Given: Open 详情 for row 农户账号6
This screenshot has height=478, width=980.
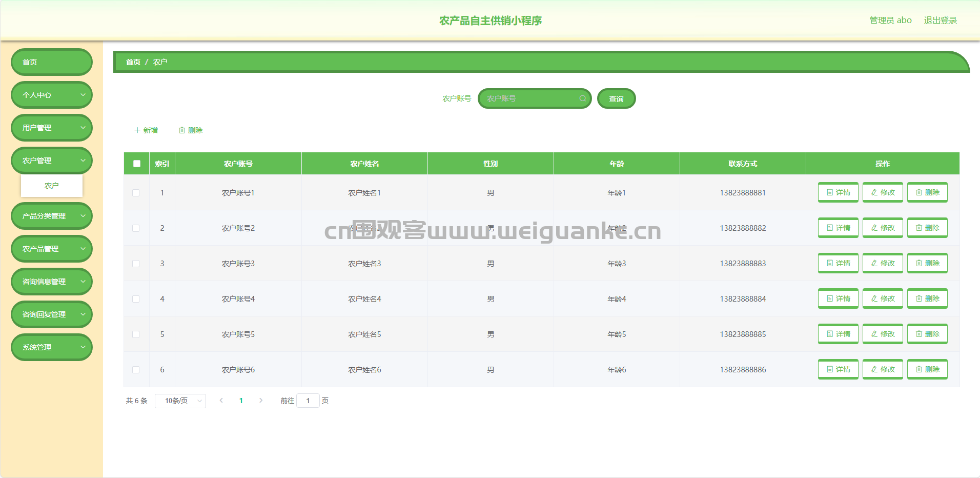Looking at the screenshot, I should pos(838,369).
